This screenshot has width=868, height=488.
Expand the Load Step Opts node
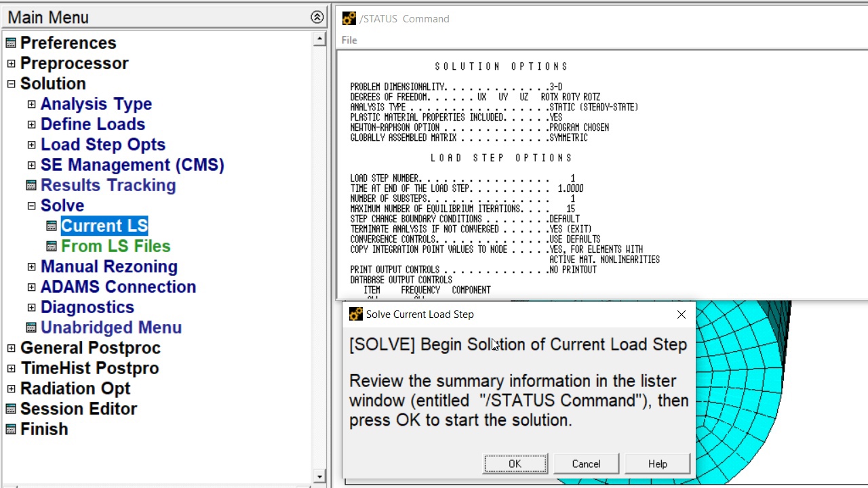pos(31,145)
